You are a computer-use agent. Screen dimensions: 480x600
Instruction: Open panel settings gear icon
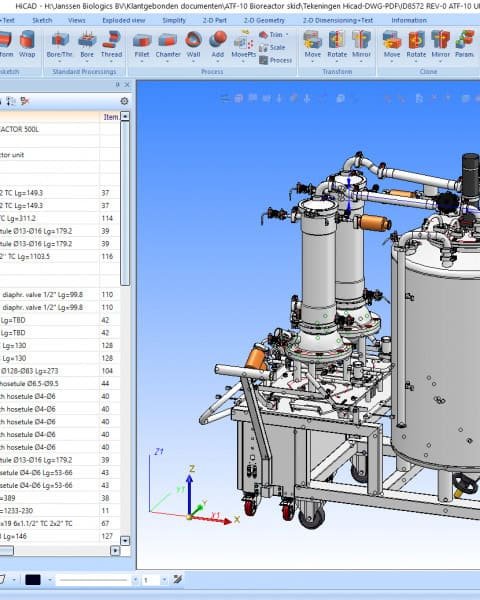pos(124,101)
